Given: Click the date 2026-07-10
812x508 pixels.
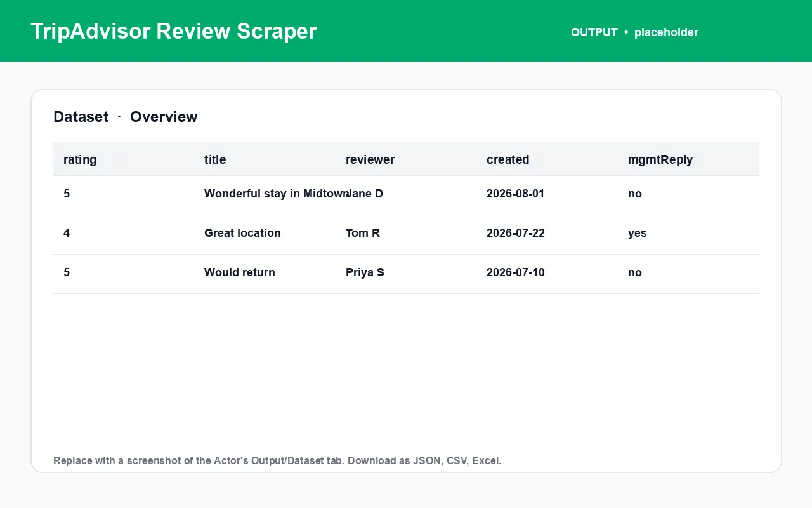Looking at the screenshot, I should tap(516, 272).
